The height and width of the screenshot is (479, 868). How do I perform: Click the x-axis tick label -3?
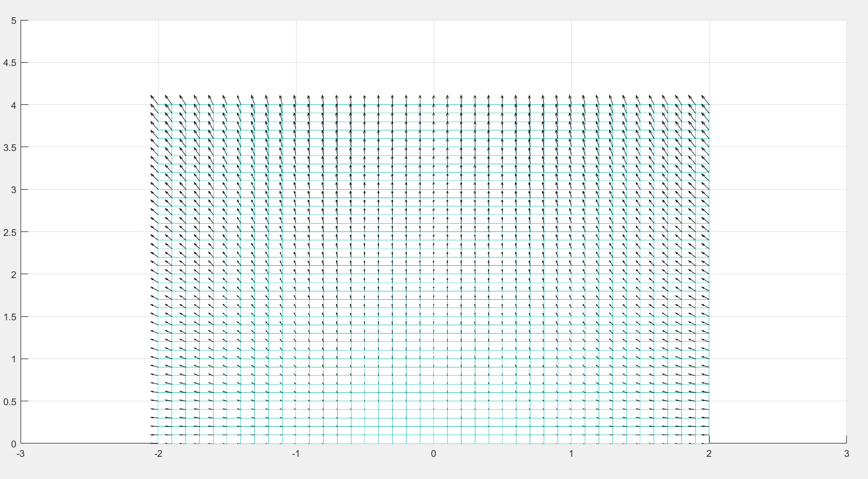[x=21, y=454]
